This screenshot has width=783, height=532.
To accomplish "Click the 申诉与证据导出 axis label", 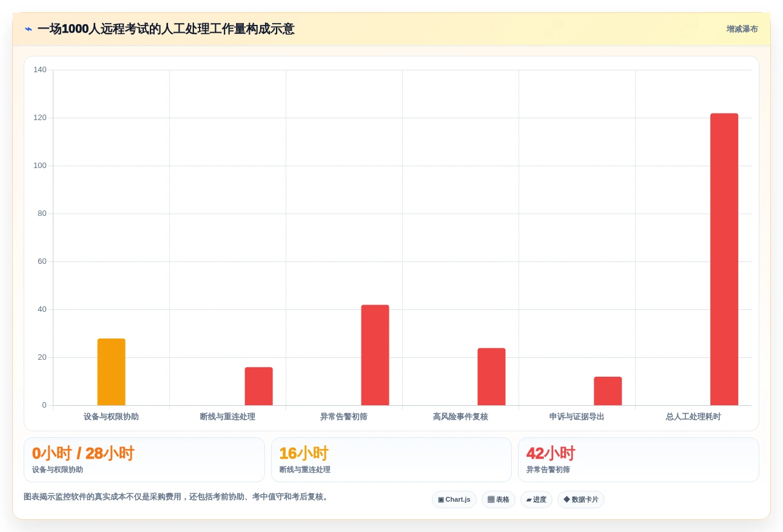I will click(577, 417).
